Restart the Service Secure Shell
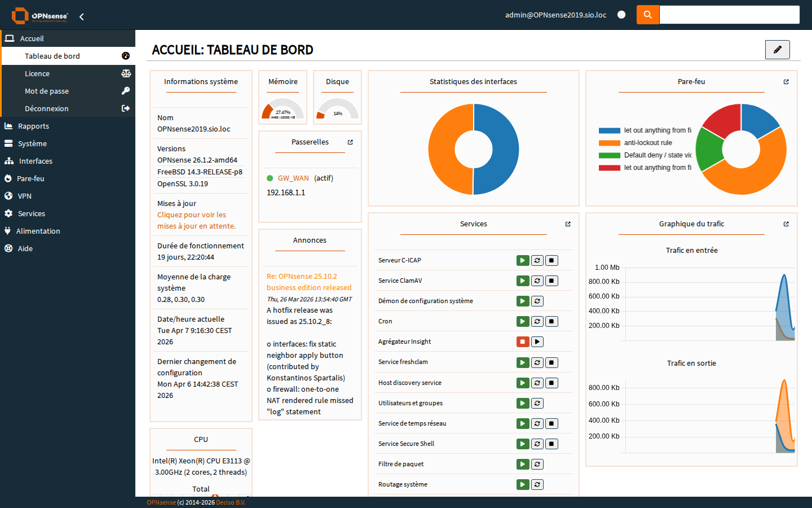This screenshot has height=508, width=812. [x=537, y=444]
